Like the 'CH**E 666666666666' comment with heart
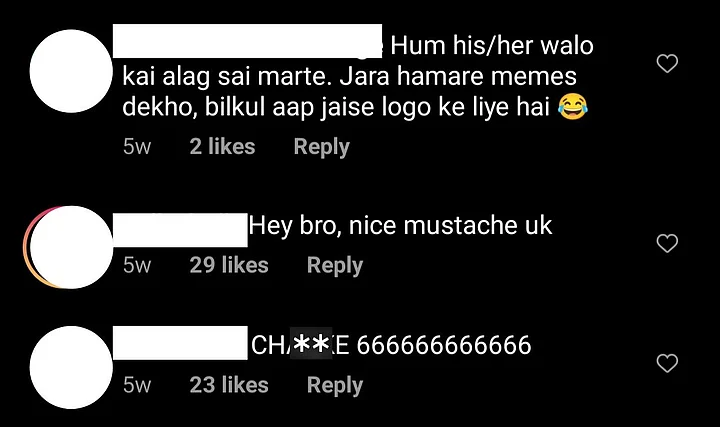Image resolution: width=720 pixels, height=427 pixels. tap(667, 363)
